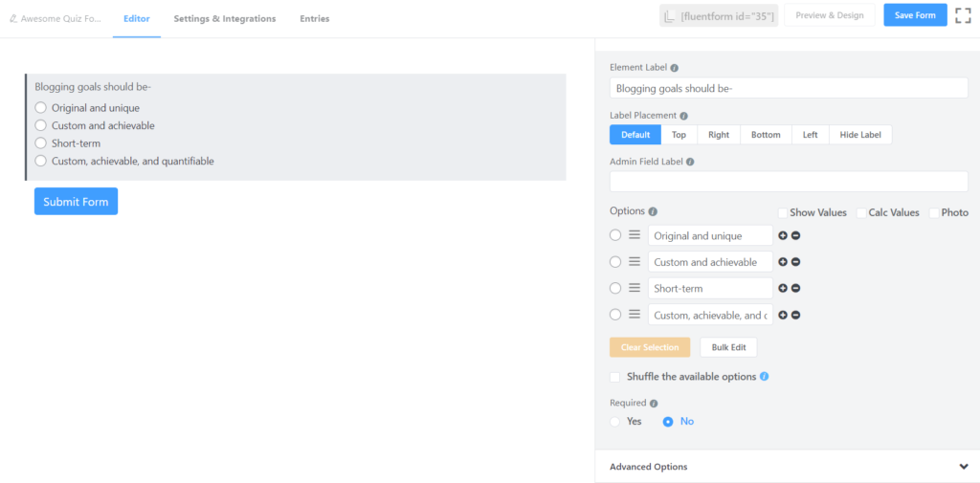Remove the 'Custom and achievable' option

(x=795, y=262)
